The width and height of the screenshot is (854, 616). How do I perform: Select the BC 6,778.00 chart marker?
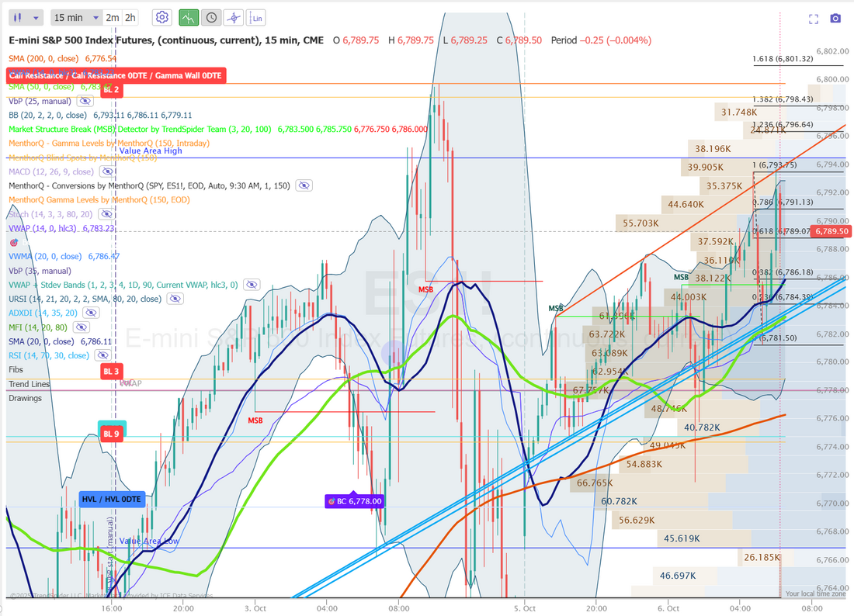(354, 501)
